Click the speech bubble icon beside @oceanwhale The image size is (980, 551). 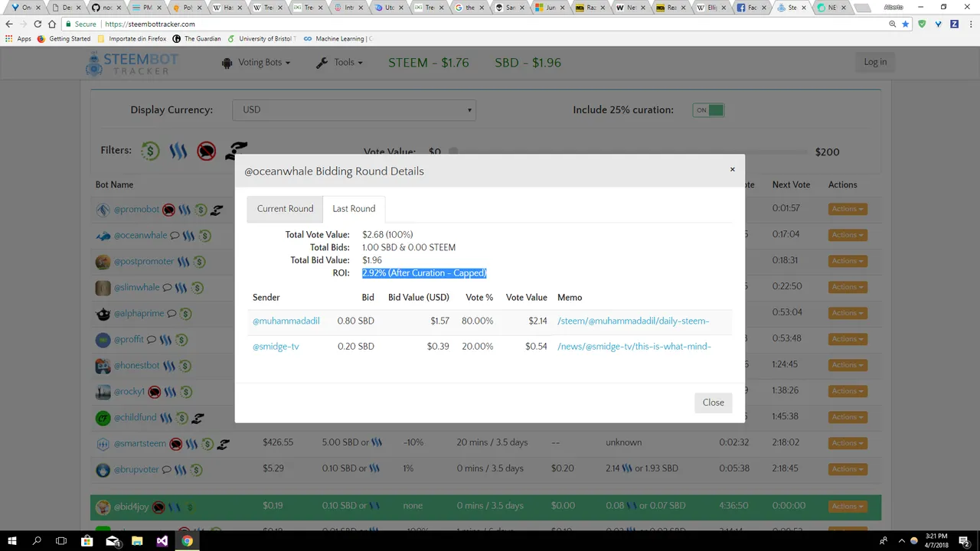(175, 236)
